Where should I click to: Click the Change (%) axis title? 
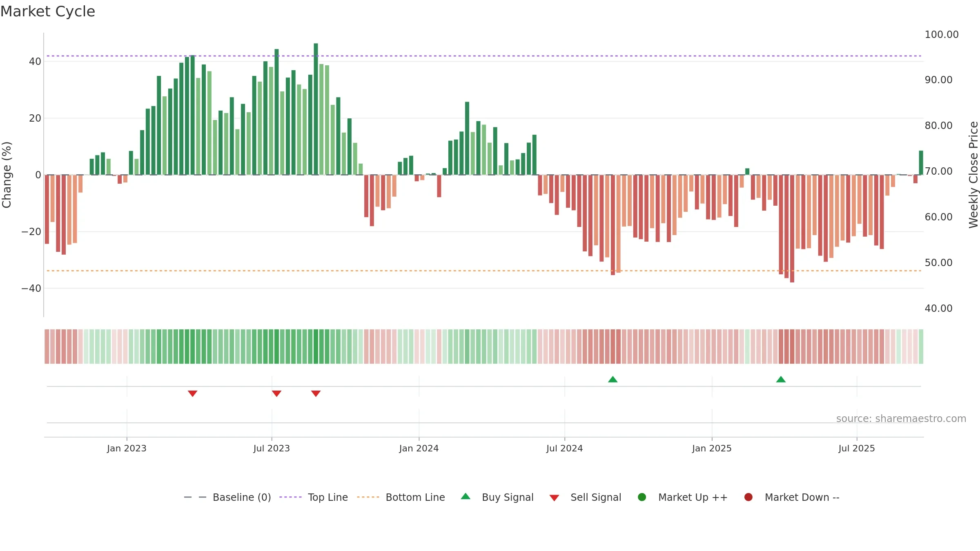click(7, 175)
